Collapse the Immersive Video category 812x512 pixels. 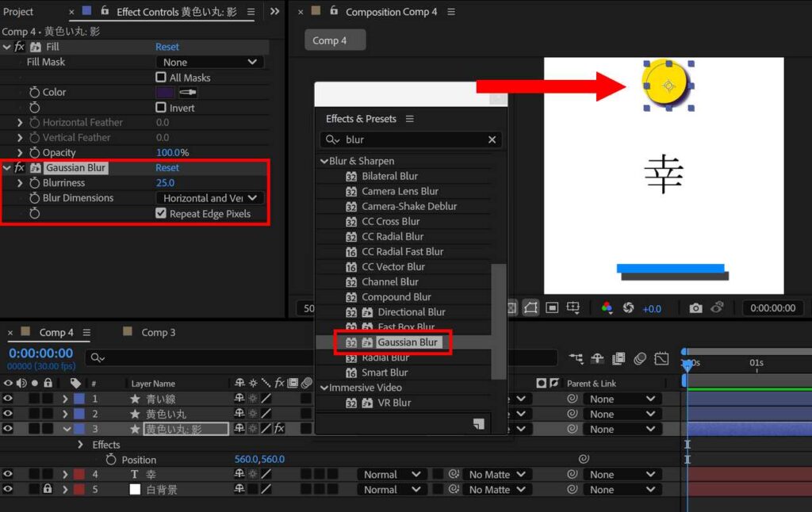pos(324,388)
